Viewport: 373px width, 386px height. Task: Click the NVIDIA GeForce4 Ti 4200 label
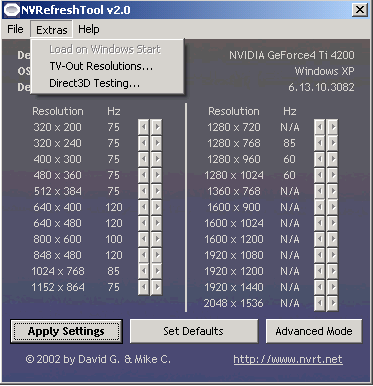pyautogui.click(x=292, y=55)
